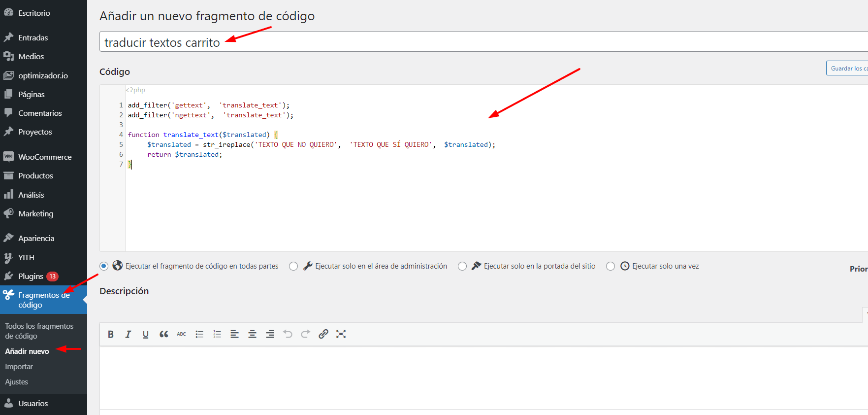Viewport: 868px width, 415px height.
Task: Click the Páginas pages icon
Action: coord(8,94)
